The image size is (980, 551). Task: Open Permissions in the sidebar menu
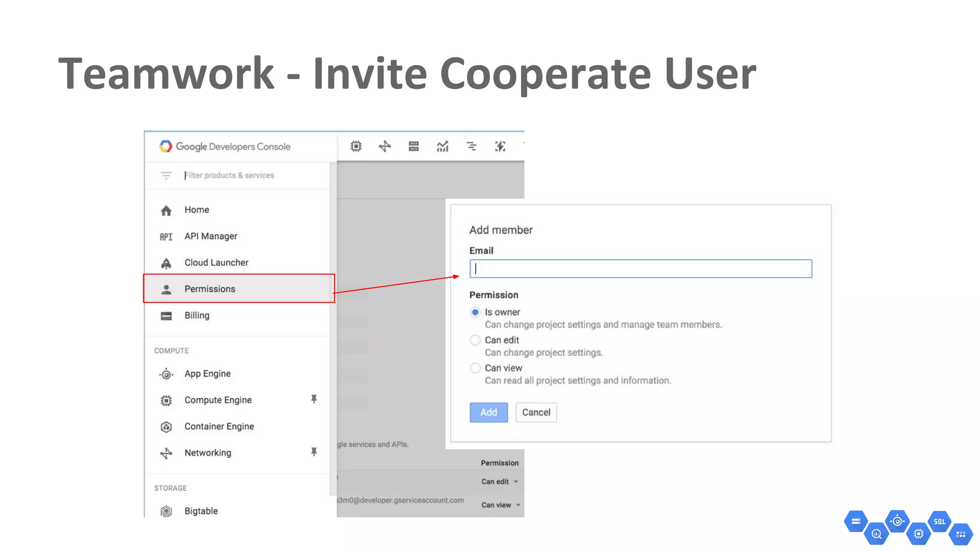pyautogui.click(x=210, y=289)
